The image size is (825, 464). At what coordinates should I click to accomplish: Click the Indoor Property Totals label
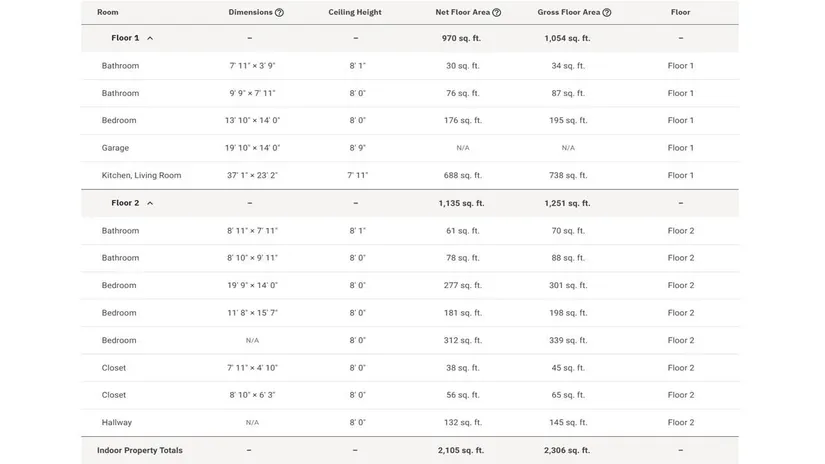(x=140, y=451)
